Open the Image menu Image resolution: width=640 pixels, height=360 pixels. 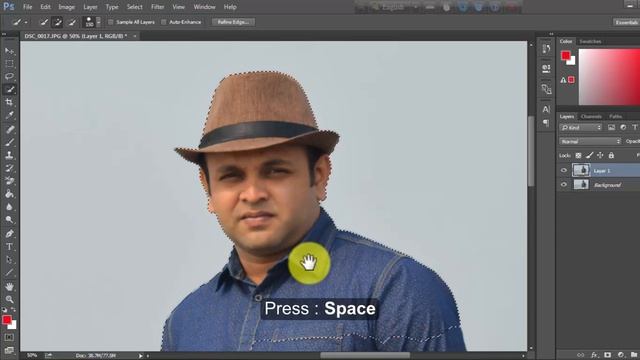point(66,7)
